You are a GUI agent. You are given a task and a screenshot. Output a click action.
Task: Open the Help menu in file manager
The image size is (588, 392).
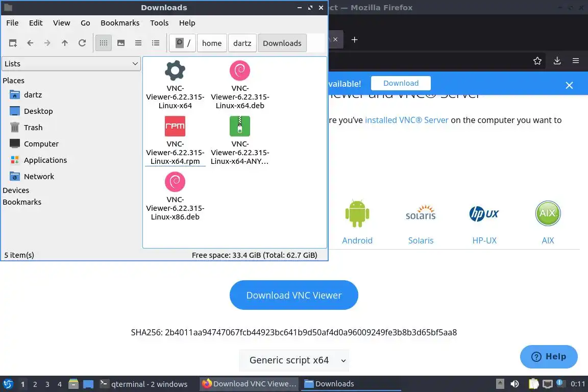click(x=187, y=23)
